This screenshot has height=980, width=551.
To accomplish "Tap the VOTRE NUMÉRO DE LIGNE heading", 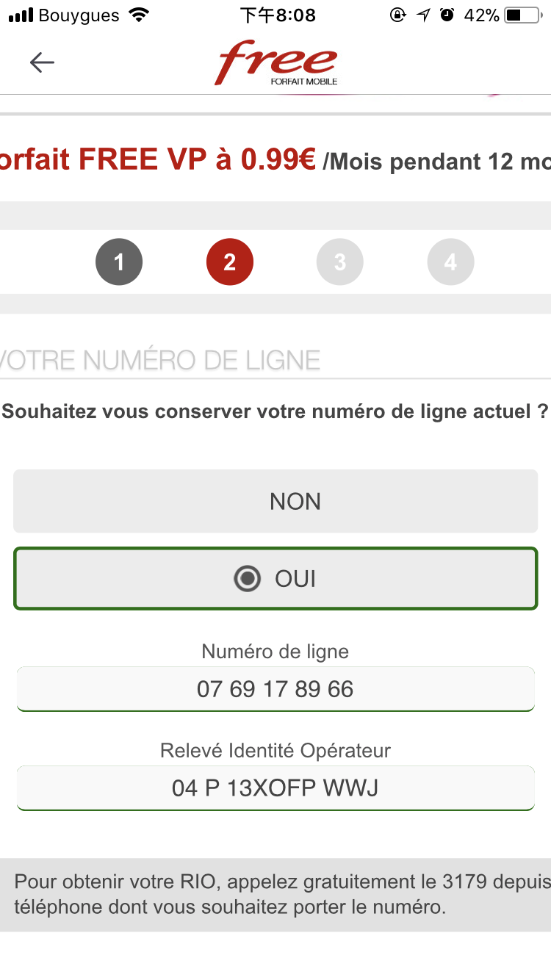I will pos(160,360).
